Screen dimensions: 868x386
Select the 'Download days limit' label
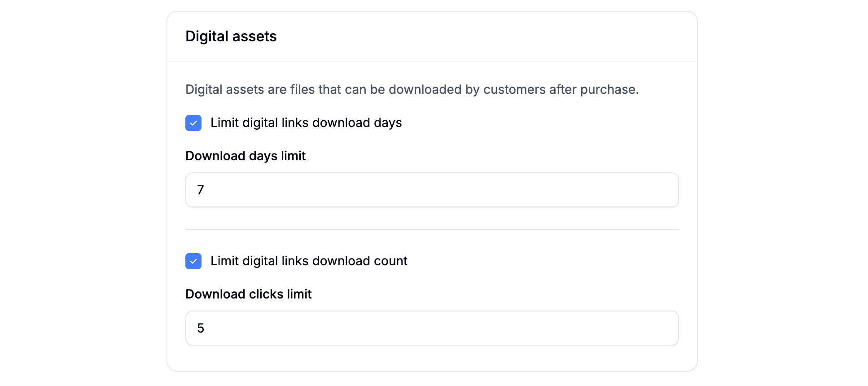pyautogui.click(x=245, y=156)
